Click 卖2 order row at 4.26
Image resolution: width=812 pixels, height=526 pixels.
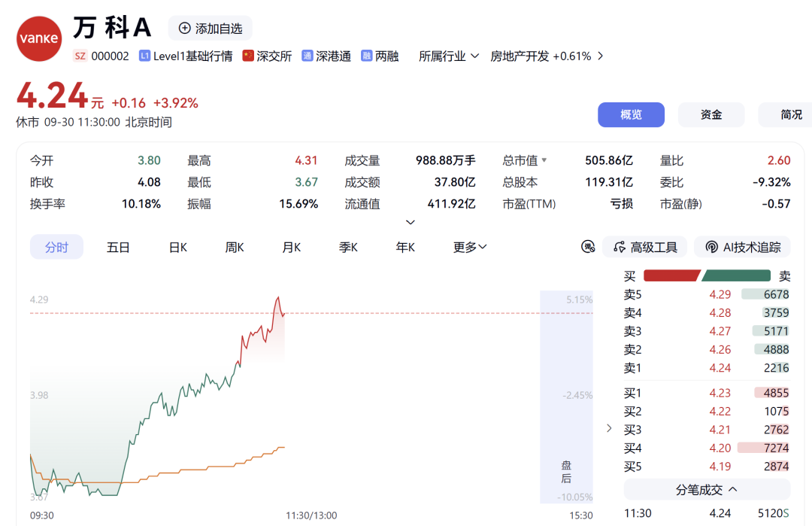pyautogui.click(x=706, y=349)
